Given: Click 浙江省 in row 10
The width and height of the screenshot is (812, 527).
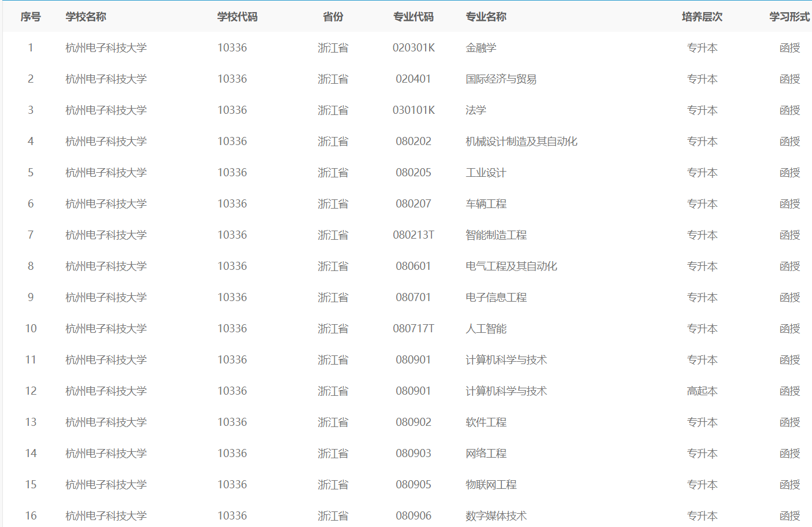Looking at the screenshot, I should tap(333, 329).
